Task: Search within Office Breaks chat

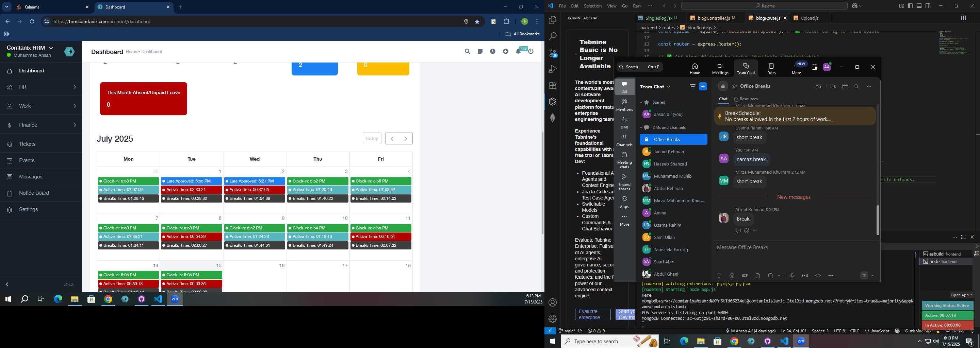Action: pyautogui.click(x=857, y=87)
